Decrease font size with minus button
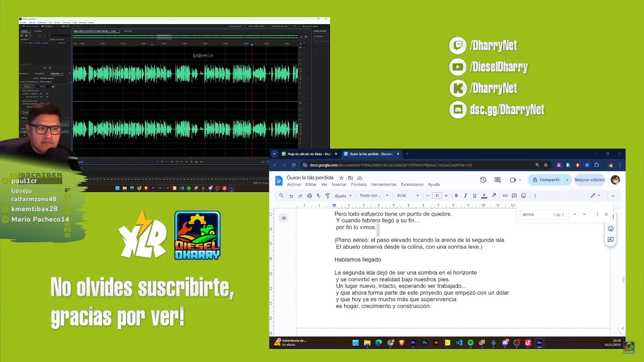 click(x=428, y=196)
